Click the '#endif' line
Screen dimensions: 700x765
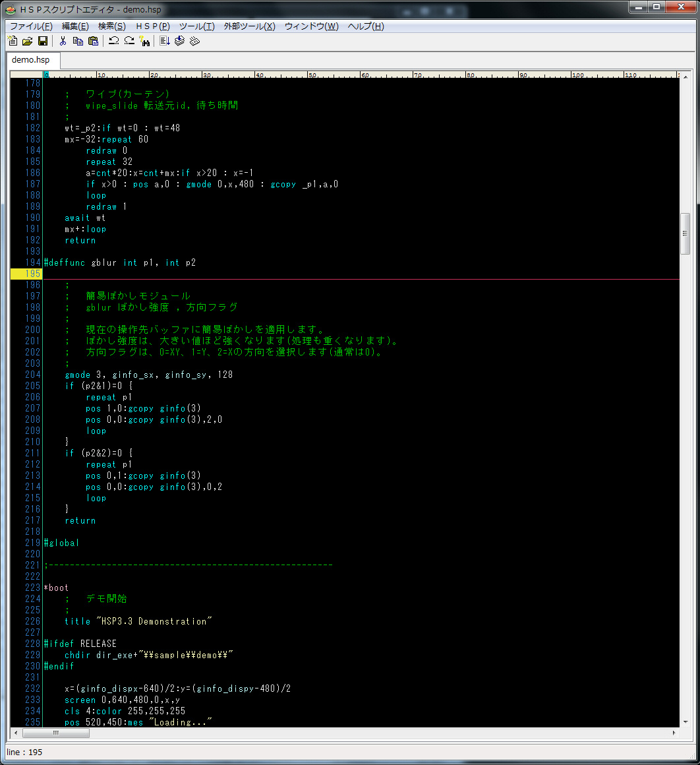(59, 667)
